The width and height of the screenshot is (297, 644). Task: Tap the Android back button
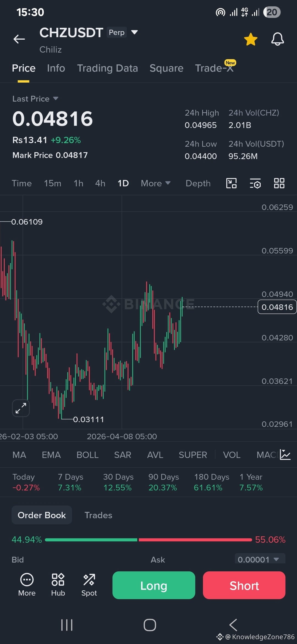pyautogui.click(x=233, y=625)
